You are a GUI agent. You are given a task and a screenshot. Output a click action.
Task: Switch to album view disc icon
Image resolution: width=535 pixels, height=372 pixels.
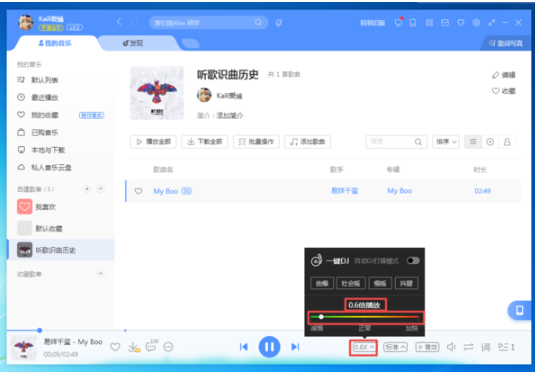490,142
